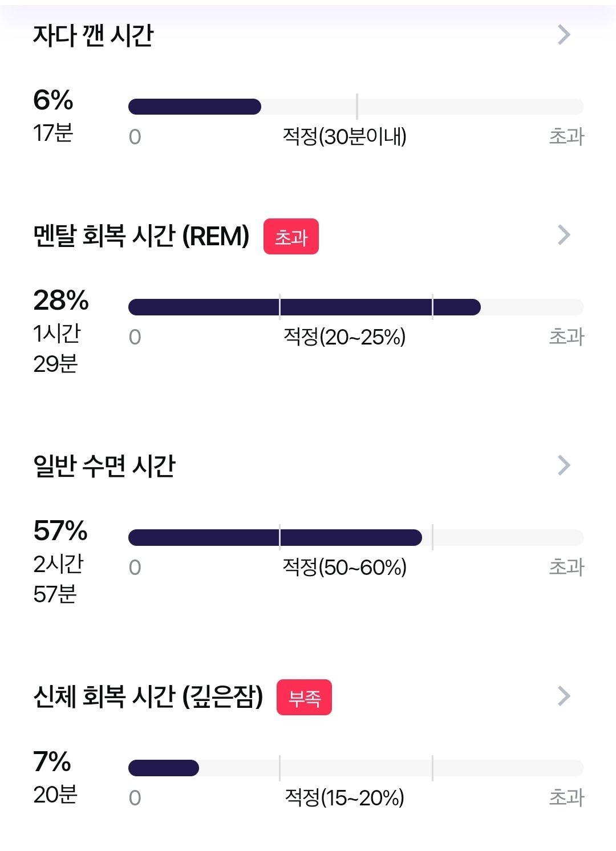Click the REM 28% progress bar
The height and width of the screenshot is (851, 616).
356,307
